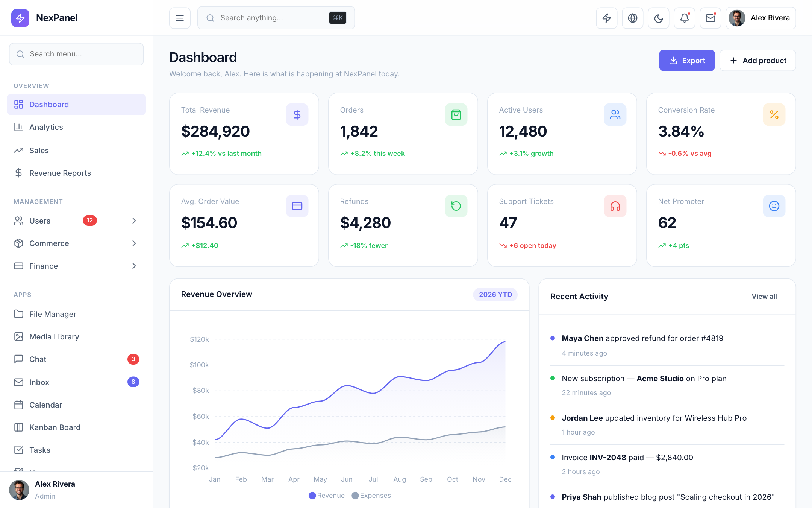The width and height of the screenshot is (812, 508).
Task: Click the Chat speech bubble icon
Action: click(18, 359)
